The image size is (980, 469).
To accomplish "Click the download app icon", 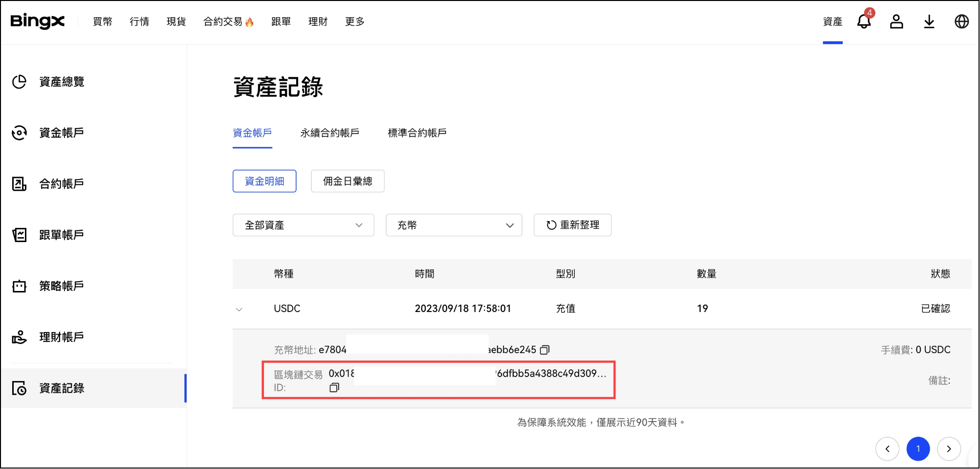I will tap(929, 22).
